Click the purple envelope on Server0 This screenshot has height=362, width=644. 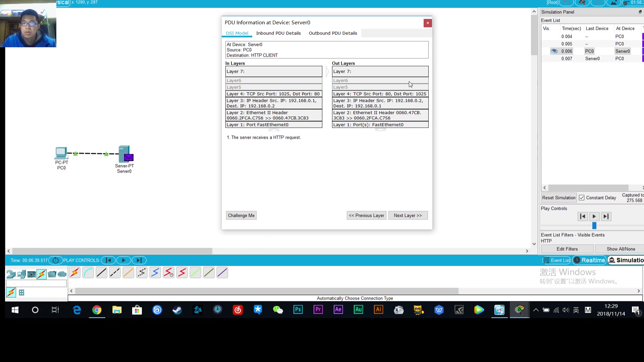pos(128,157)
